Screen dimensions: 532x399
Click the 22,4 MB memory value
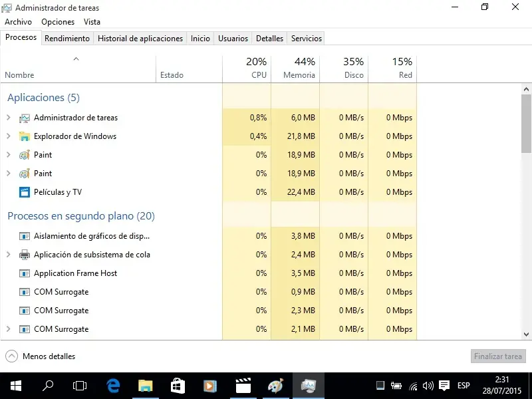point(301,192)
